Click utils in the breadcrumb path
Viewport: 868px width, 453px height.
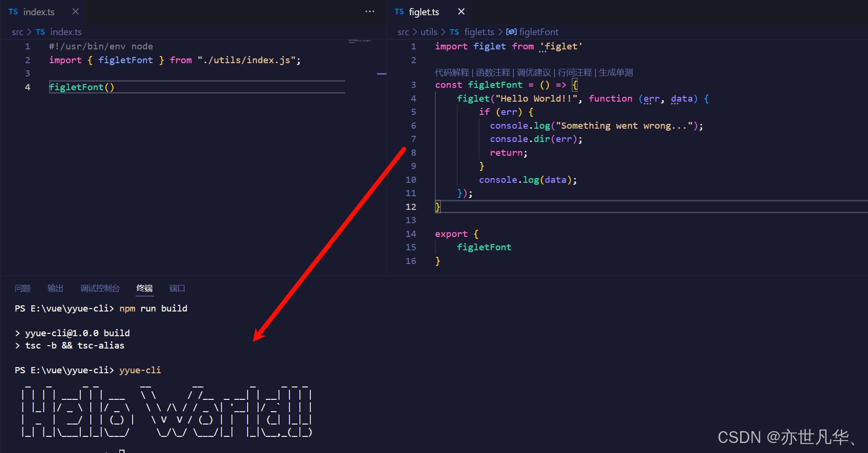pos(429,32)
